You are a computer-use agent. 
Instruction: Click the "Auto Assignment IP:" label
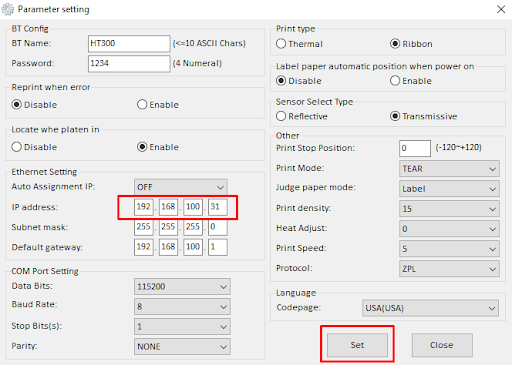[53, 186]
